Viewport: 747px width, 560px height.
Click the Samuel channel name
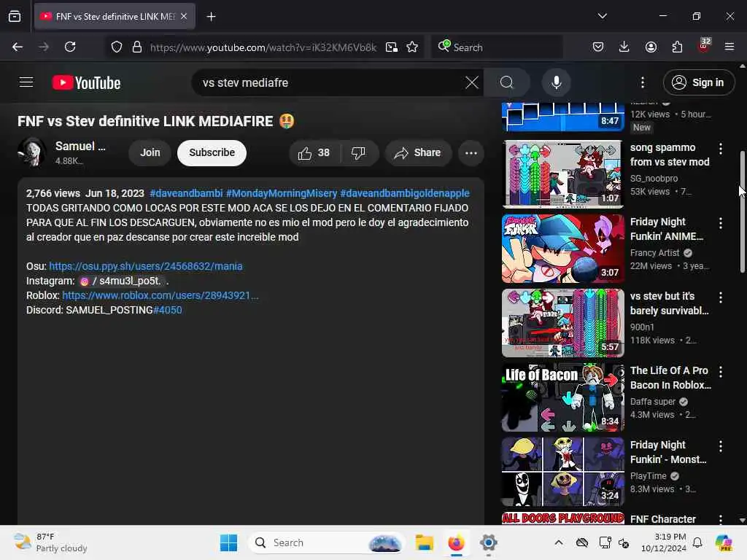(80, 146)
